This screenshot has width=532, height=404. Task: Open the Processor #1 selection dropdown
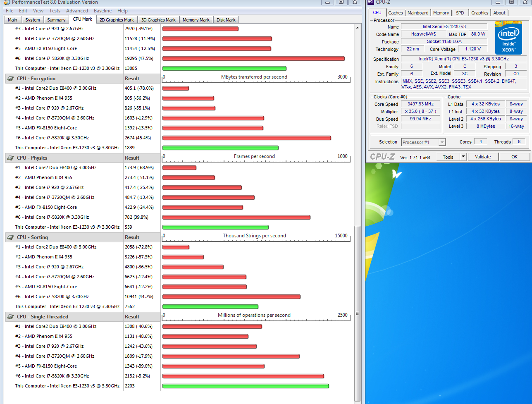pyautogui.click(x=423, y=142)
